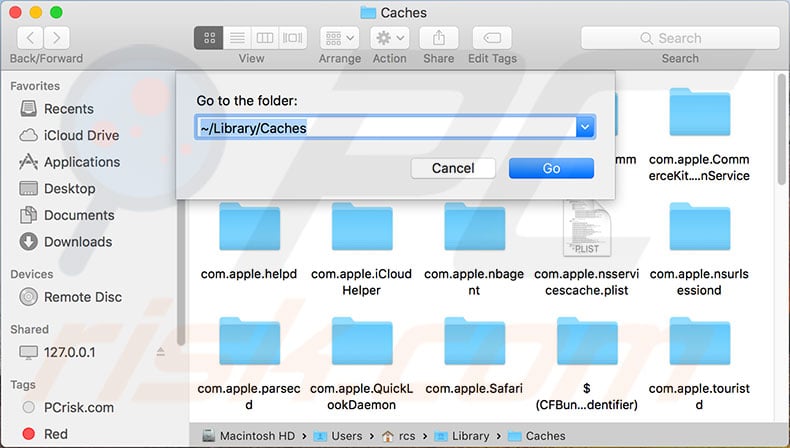Viewport: 790px width, 448px height.
Task: Select the 127.0.0.1 shared computer
Action: pyautogui.click(x=57, y=352)
